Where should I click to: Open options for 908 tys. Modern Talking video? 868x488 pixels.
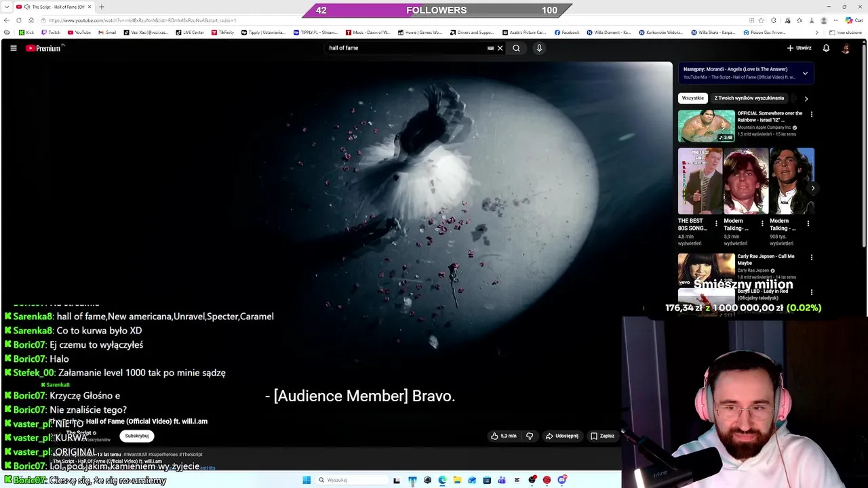pos(808,223)
